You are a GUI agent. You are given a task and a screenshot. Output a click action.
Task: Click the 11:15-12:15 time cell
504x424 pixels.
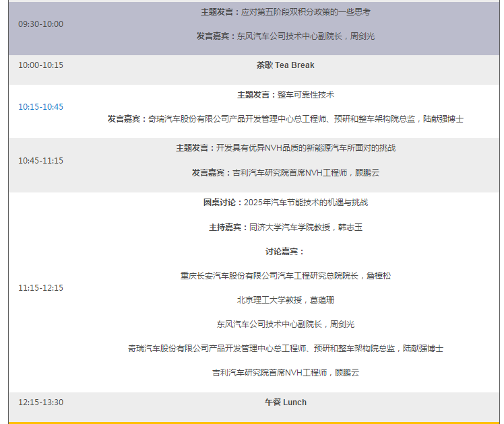point(40,288)
